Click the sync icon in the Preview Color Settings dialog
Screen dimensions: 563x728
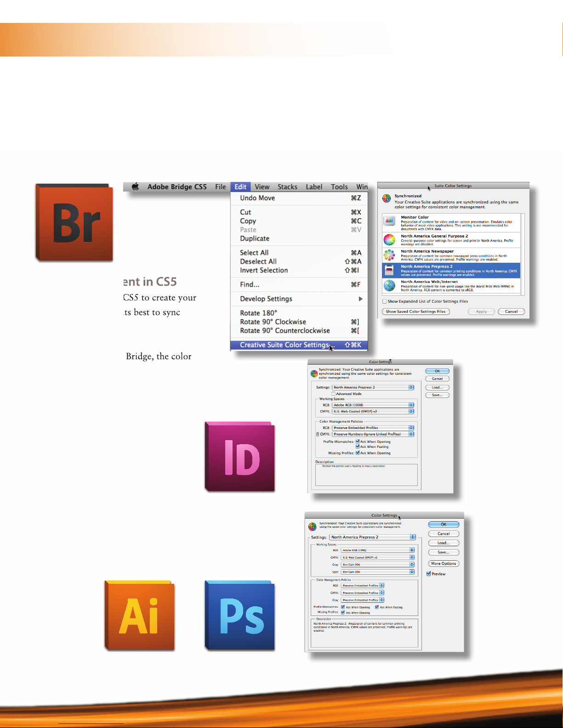pyautogui.click(x=312, y=526)
